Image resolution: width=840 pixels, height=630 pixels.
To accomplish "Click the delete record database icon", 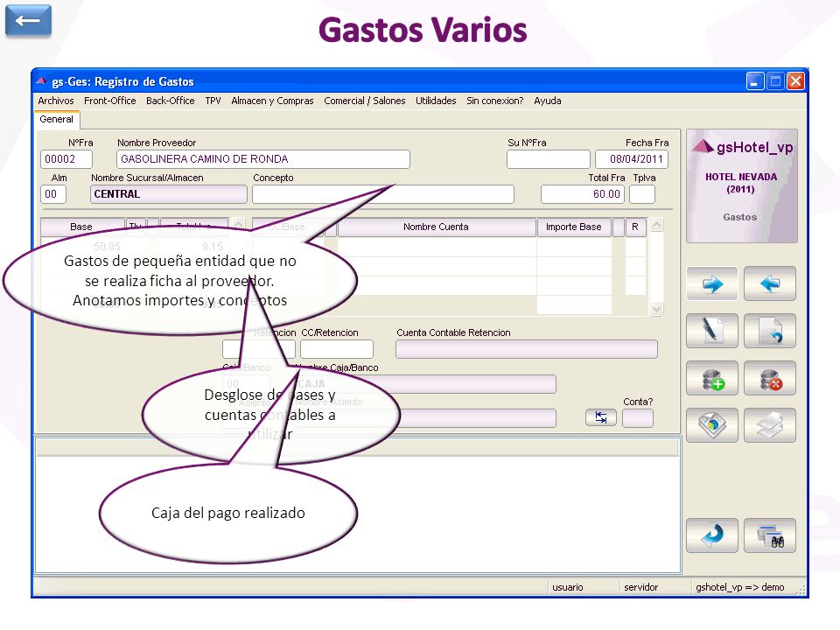I will coord(770,378).
